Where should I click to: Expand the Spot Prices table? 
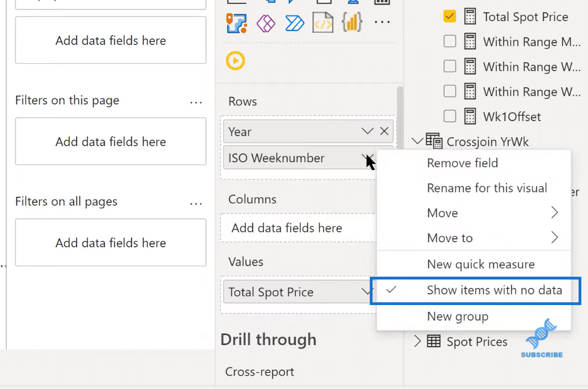(x=417, y=341)
